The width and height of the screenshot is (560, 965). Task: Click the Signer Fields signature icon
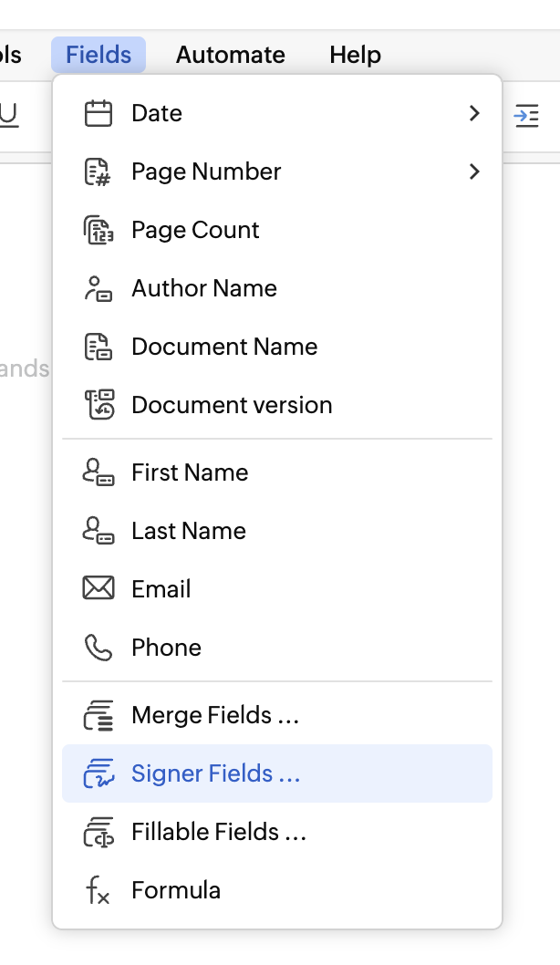98,773
